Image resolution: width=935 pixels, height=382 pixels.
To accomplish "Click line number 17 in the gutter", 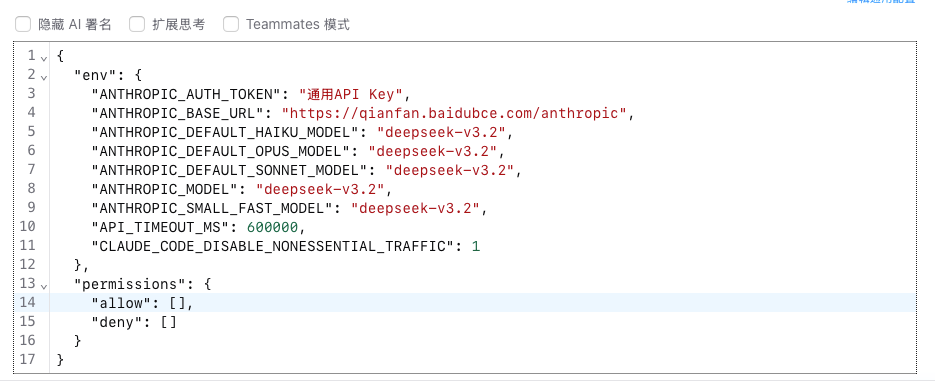I will (27, 359).
